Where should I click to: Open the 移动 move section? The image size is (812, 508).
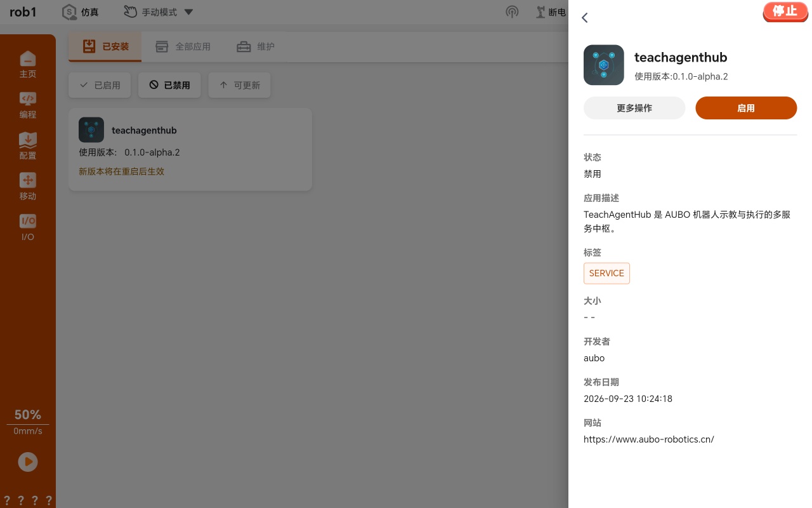28,187
